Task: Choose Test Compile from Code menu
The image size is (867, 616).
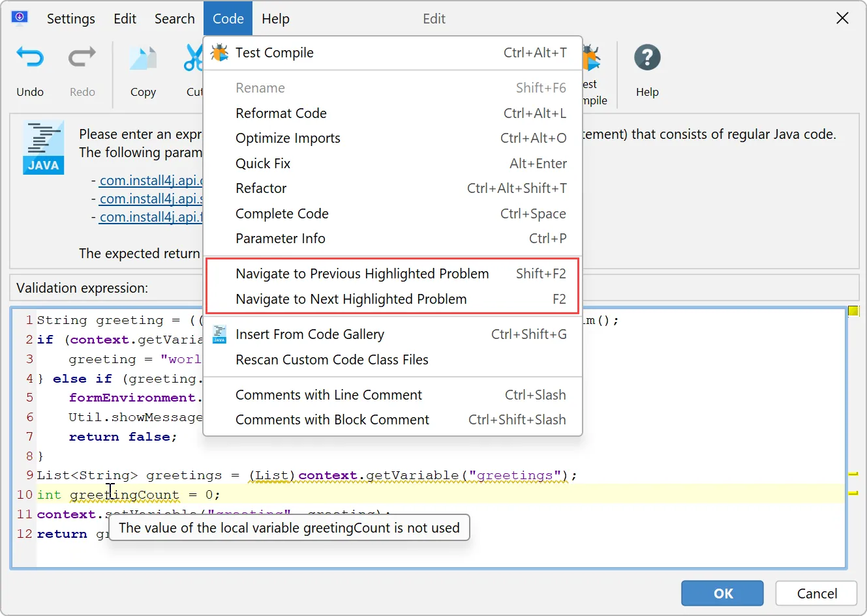Action: coord(393,53)
